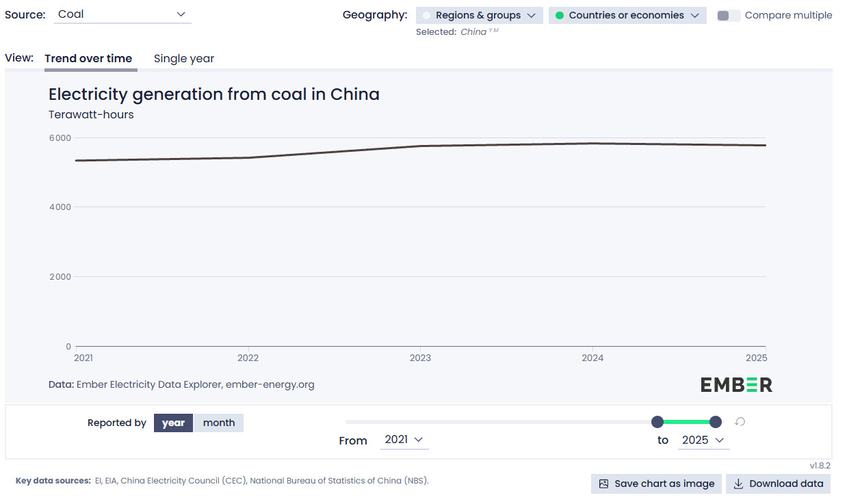Screen dimensions: 860x504
Task: Toggle the Compare multiple switch
Action: (729, 16)
